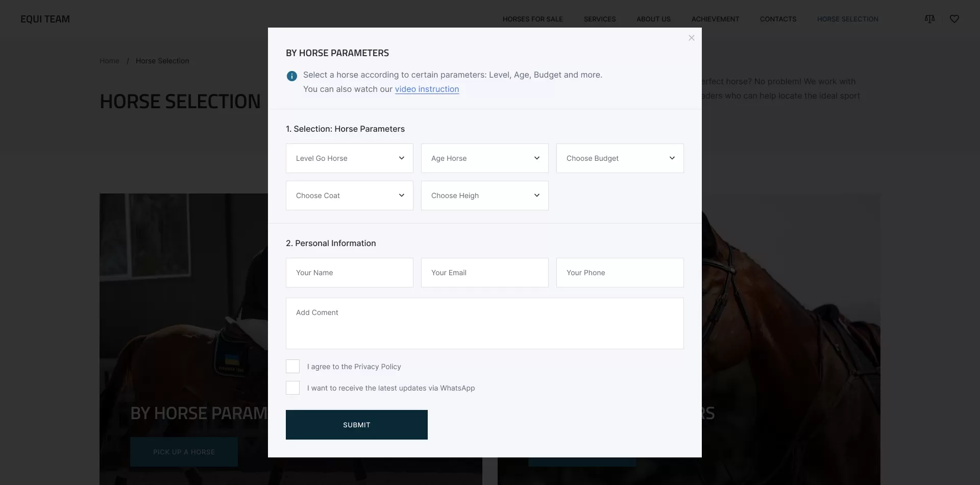980x485 pixels.
Task: Open the video instruction link
Action: tap(427, 89)
